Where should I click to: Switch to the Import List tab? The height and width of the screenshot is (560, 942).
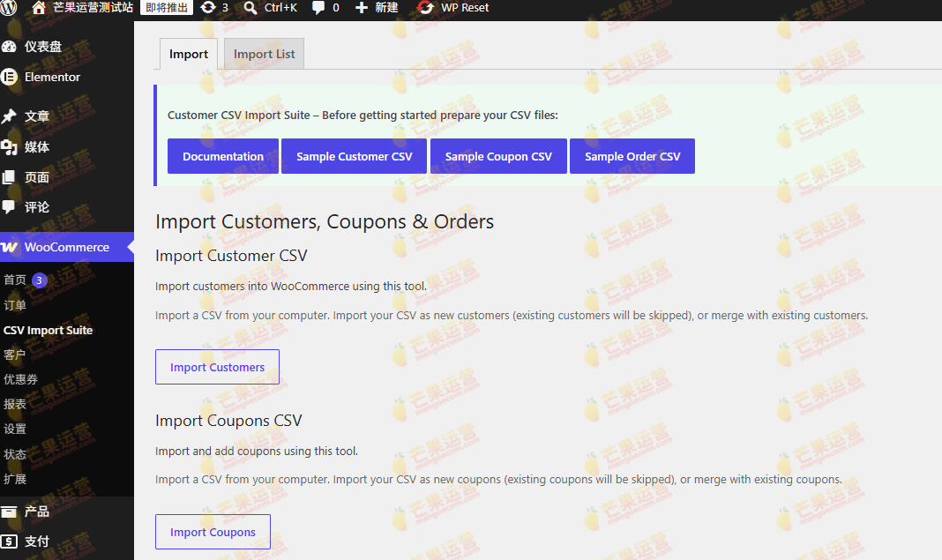pyautogui.click(x=265, y=54)
